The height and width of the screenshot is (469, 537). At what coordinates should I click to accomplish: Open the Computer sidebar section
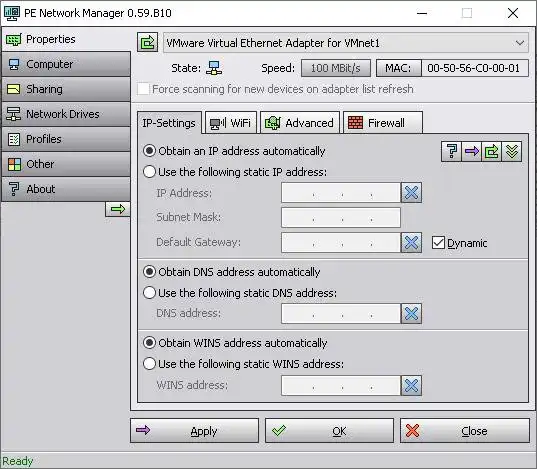pos(66,64)
